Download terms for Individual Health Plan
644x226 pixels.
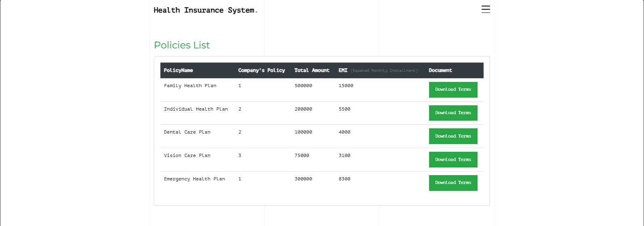pos(453,113)
